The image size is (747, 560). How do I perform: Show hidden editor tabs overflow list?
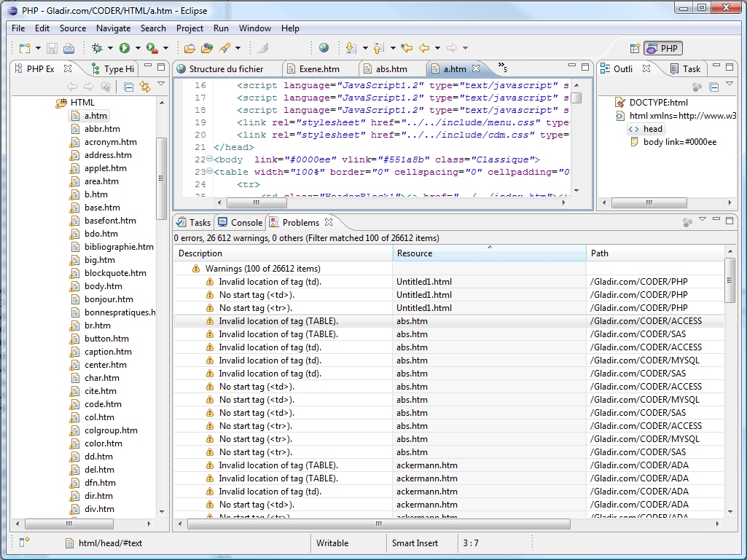click(x=502, y=68)
